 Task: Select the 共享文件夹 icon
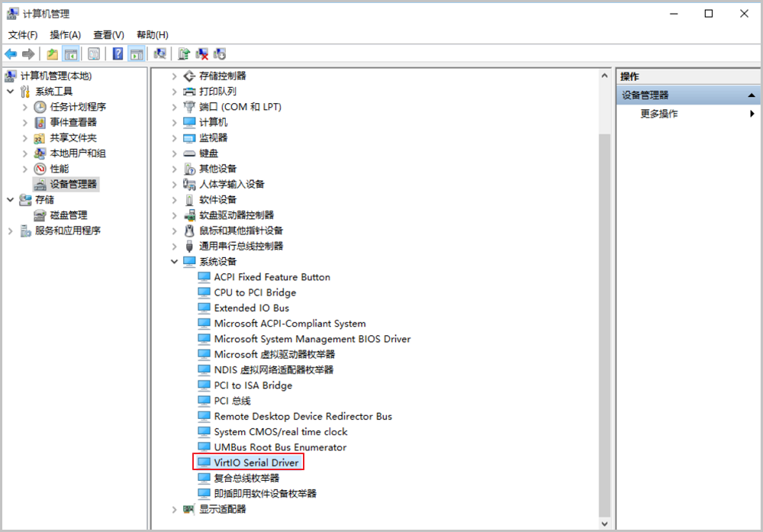coord(40,138)
